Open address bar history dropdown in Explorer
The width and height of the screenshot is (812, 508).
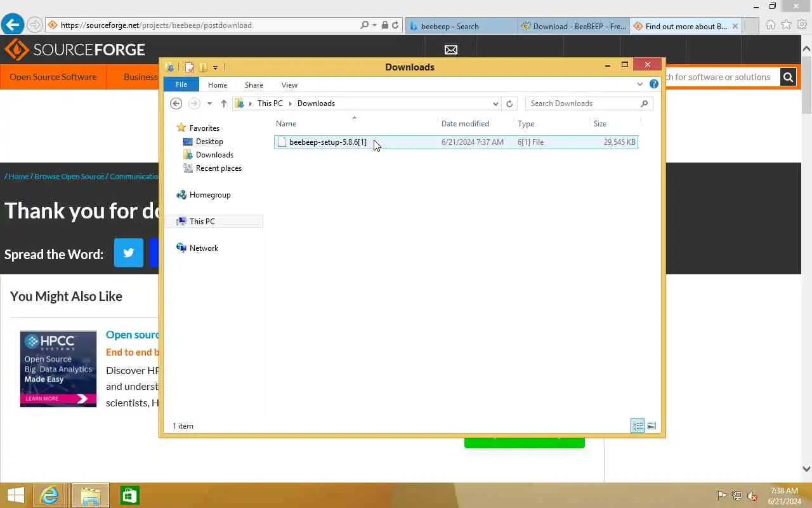tap(495, 104)
